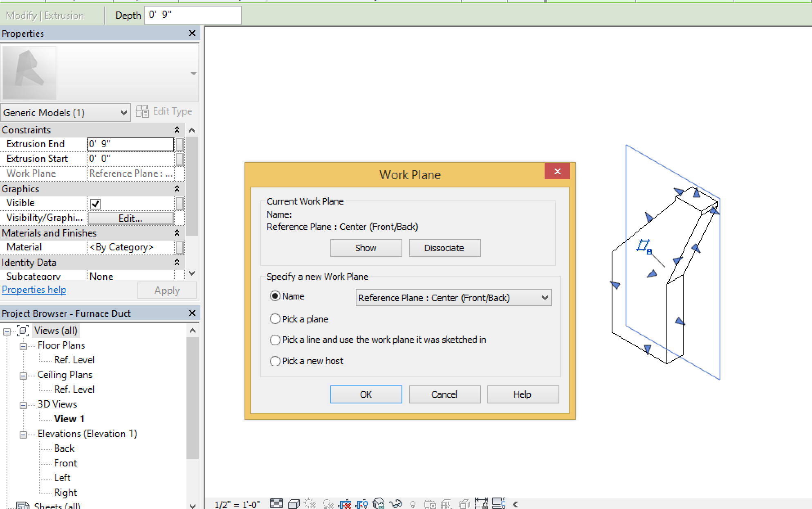
Task: Click the Detail Level icon in view bar
Action: click(x=276, y=503)
